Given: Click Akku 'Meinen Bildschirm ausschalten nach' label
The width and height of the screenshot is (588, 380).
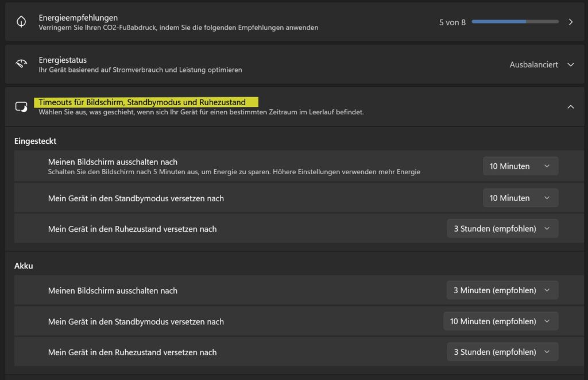Looking at the screenshot, I should pos(113,291).
